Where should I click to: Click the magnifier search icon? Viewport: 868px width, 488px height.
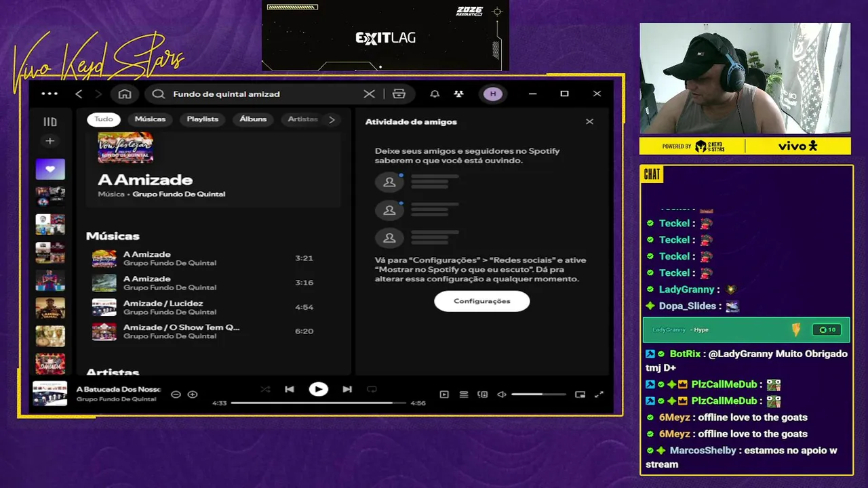[x=158, y=94]
